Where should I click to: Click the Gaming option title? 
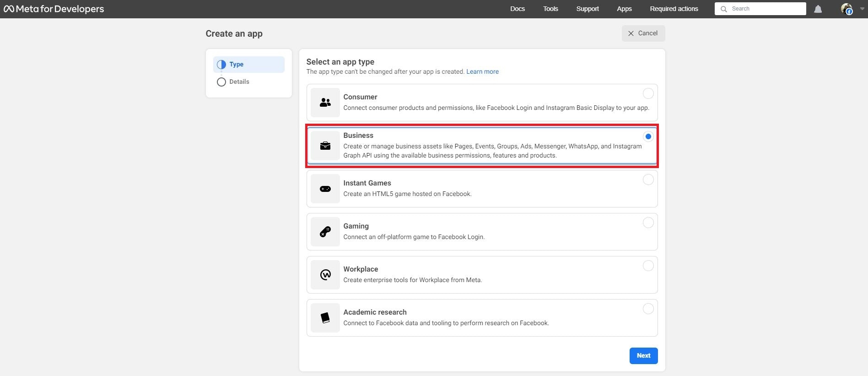[x=356, y=226]
